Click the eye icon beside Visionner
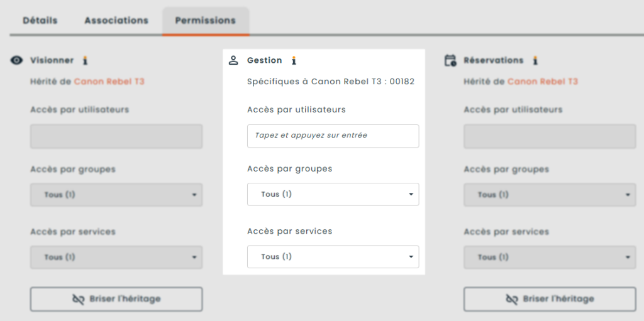 pos(17,60)
